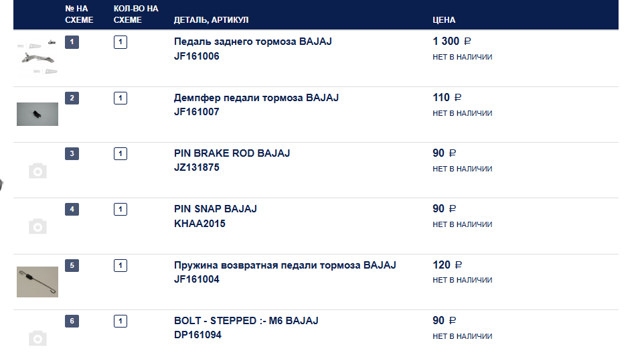The image size is (644, 359).
Task: Click the camera placeholder for BOLT - STEPPED
Action: point(38,338)
